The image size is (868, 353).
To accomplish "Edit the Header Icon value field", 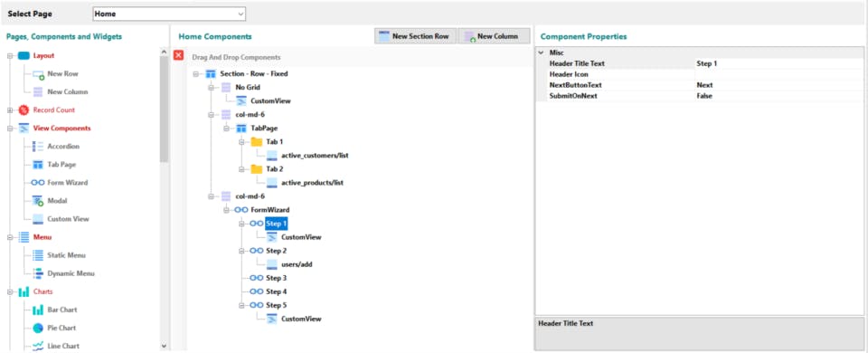I will point(778,74).
